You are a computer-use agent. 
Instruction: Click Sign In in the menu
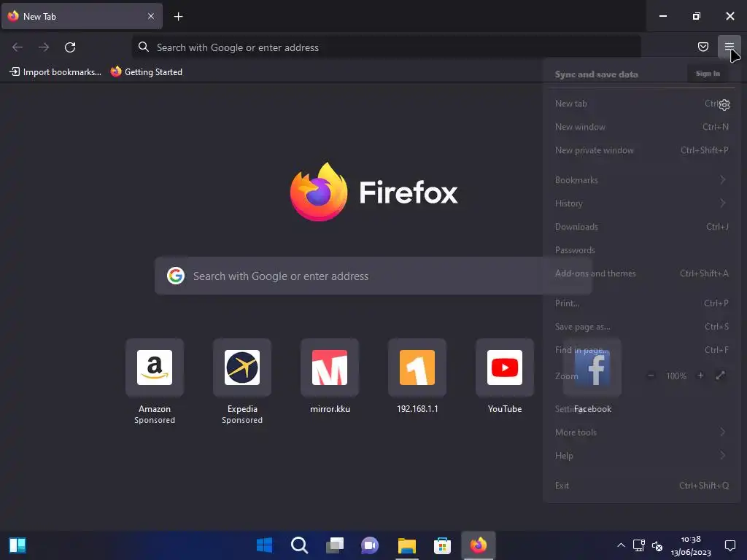[x=708, y=74]
